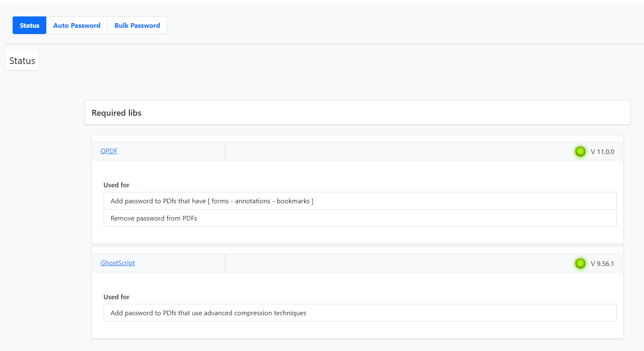The image size is (644, 351).
Task: Open the Bulk Password tab
Action: click(137, 25)
